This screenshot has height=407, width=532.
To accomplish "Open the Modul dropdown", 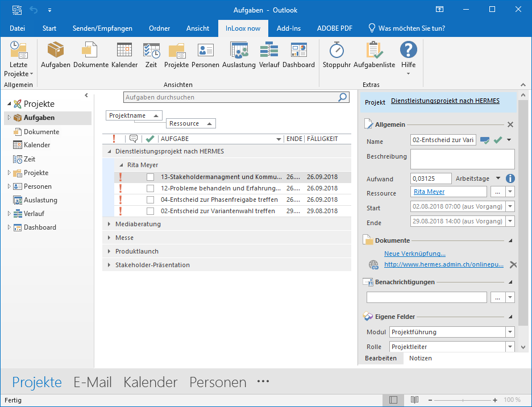I will click(x=510, y=332).
